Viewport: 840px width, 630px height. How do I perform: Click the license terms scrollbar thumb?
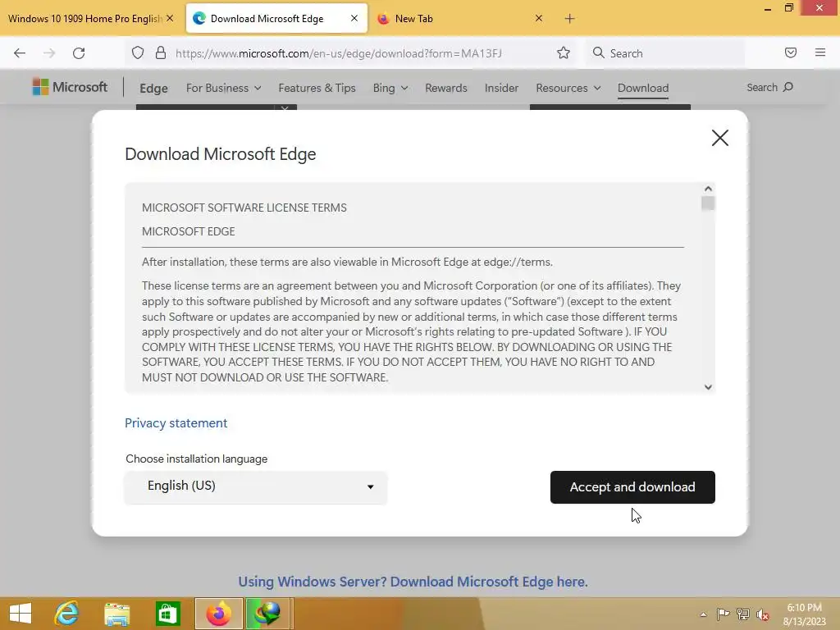(x=708, y=203)
